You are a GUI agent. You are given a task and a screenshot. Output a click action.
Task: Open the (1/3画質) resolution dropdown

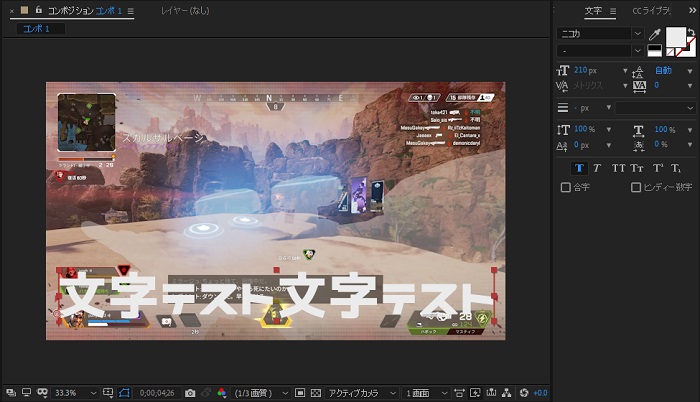(x=261, y=393)
